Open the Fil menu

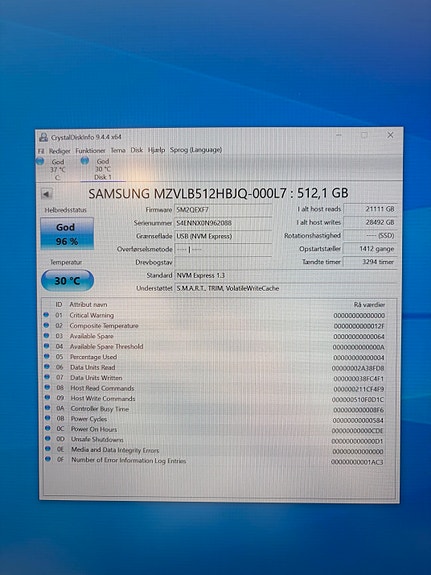click(41, 151)
